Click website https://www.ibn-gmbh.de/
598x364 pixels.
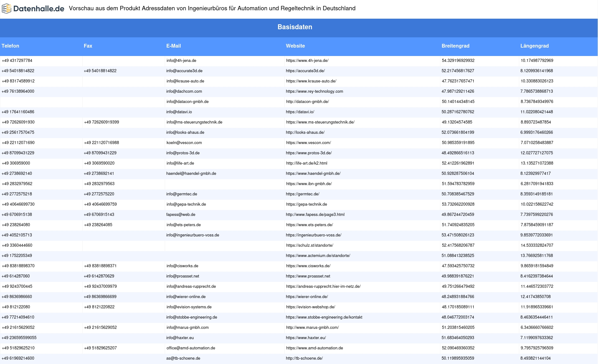pos(309,184)
